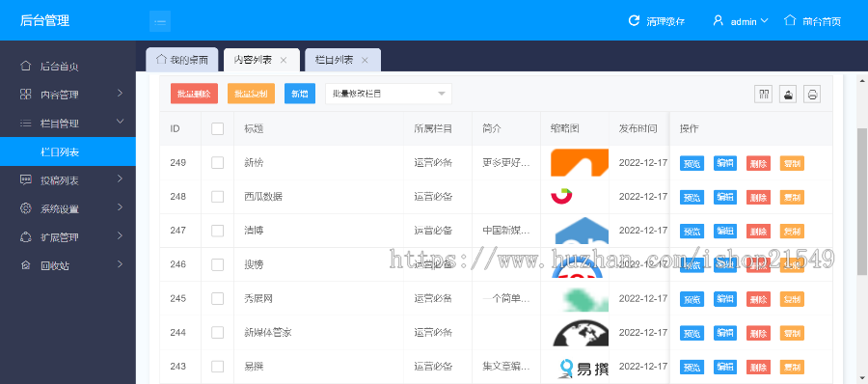Open the 批量修改栏目 dropdown
Screen dimensions: 868x384
(x=389, y=94)
